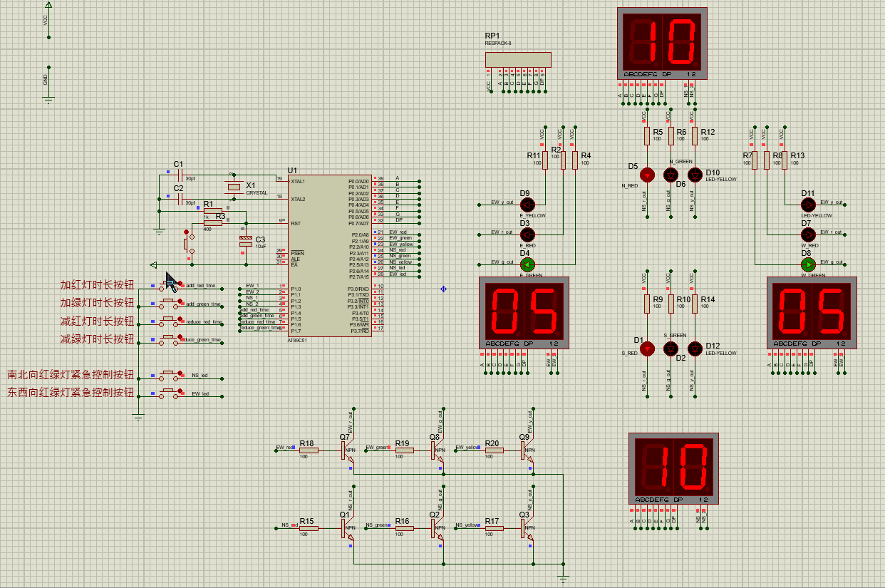885x588 pixels.
Task: Select resistor R16 on NS_green line
Action: pos(404,528)
